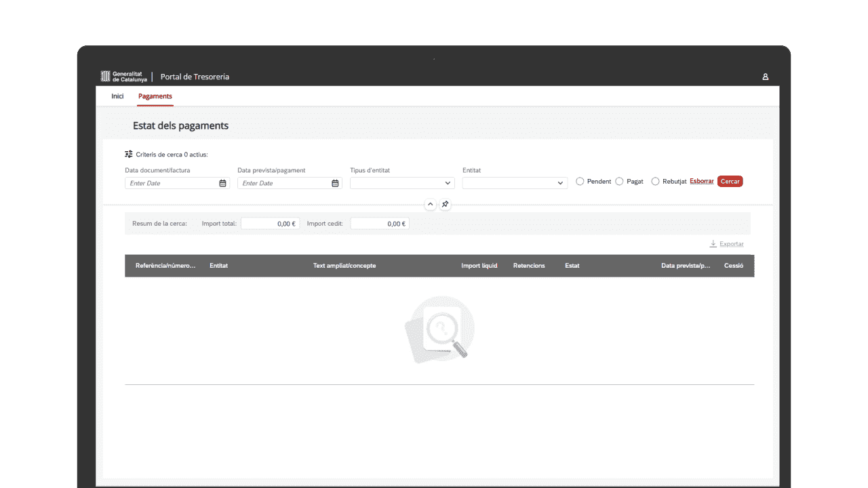
Task: Open the calendar for Data prevista/pagament
Action: 335,182
